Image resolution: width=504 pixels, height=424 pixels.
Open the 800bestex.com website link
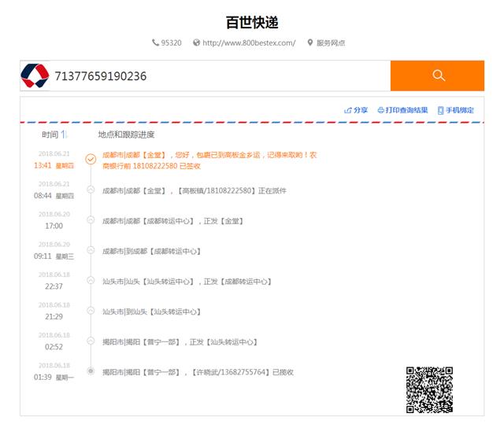pos(249,42)
